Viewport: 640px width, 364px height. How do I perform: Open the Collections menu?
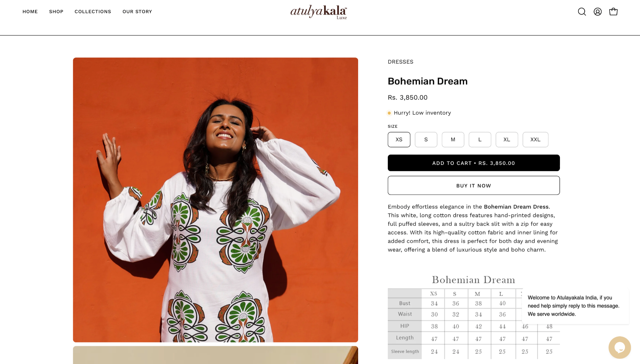[93, 12]
